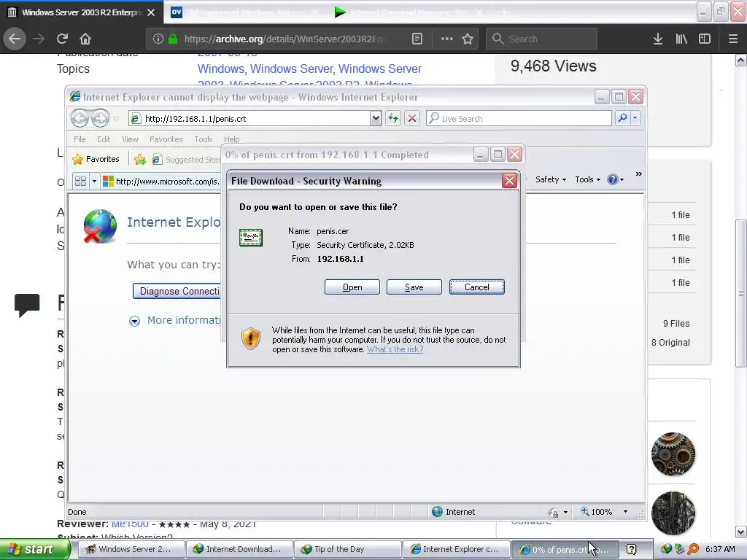Viewport: 747px width, 560px height.
Task: Click Save in File Download dialog
Action: tap(414, 287)
